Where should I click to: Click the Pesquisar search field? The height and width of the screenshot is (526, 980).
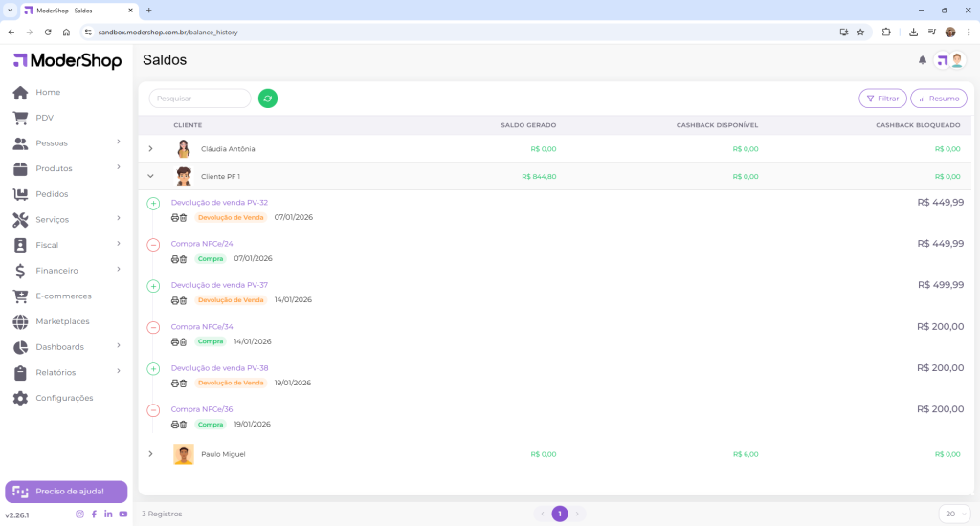(200, 99)
